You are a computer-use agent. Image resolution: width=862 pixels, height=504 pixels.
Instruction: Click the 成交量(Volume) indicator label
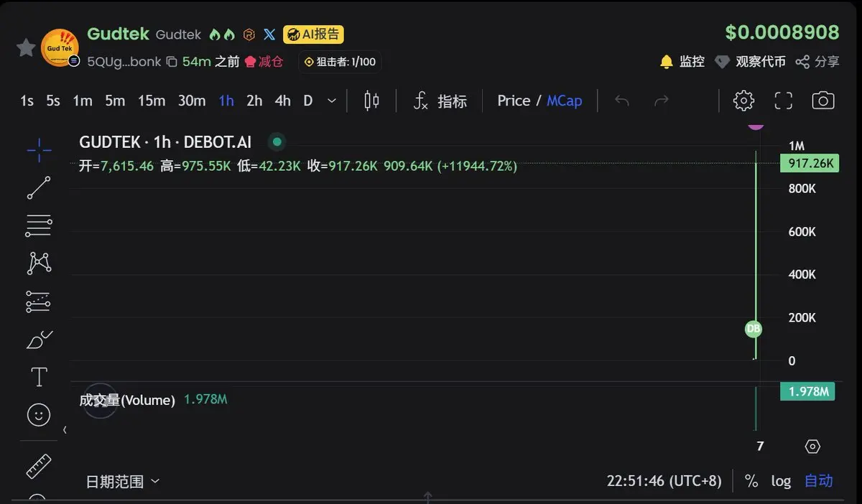click(x=127, y=400)
